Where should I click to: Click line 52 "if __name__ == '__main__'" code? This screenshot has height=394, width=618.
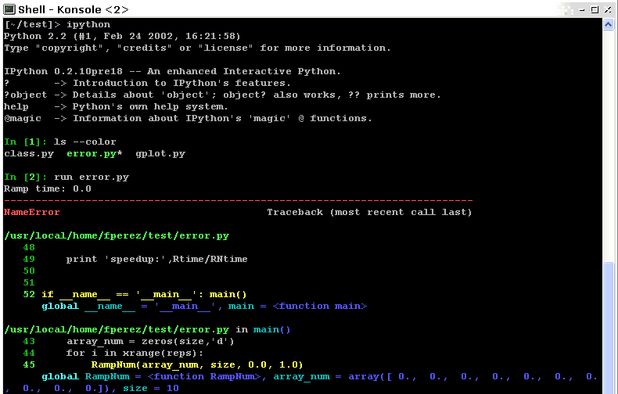click(x=144, y=294)
